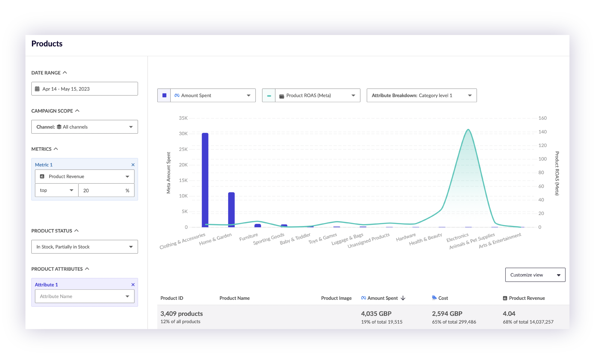This screenshot has height=364, width=595.
Task: Toggle sort direction on the Amount Spent column
Action: click(403, 298)
